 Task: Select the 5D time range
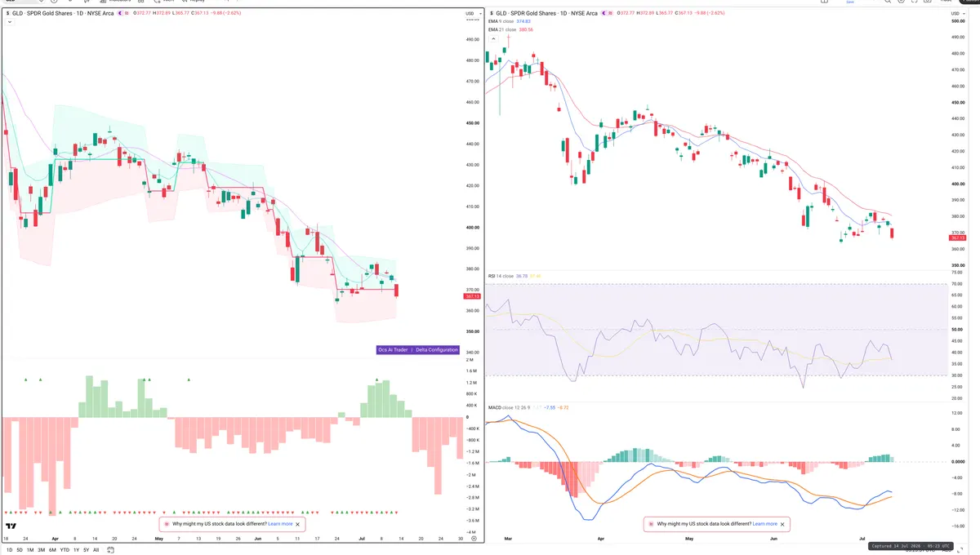pyautogui.click(x=20, y=550)
